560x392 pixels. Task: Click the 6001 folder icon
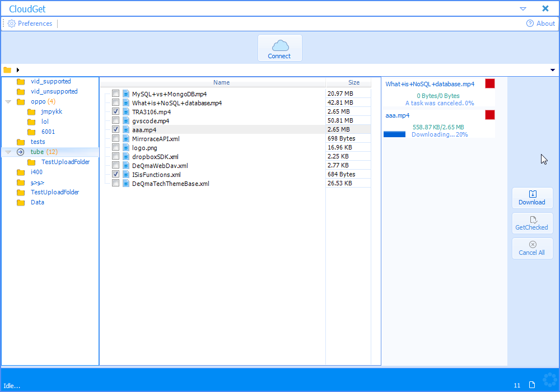point(31,132)
